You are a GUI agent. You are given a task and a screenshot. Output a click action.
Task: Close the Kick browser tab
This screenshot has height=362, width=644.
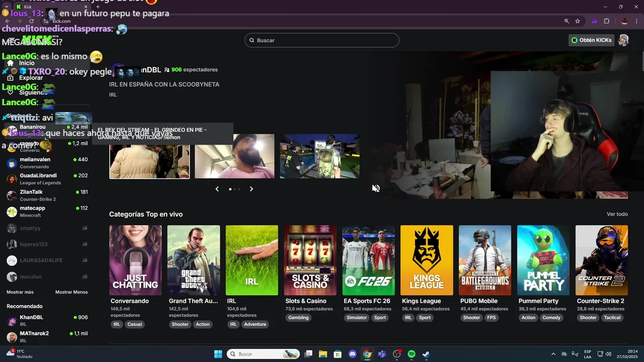[x=86, y=7]
